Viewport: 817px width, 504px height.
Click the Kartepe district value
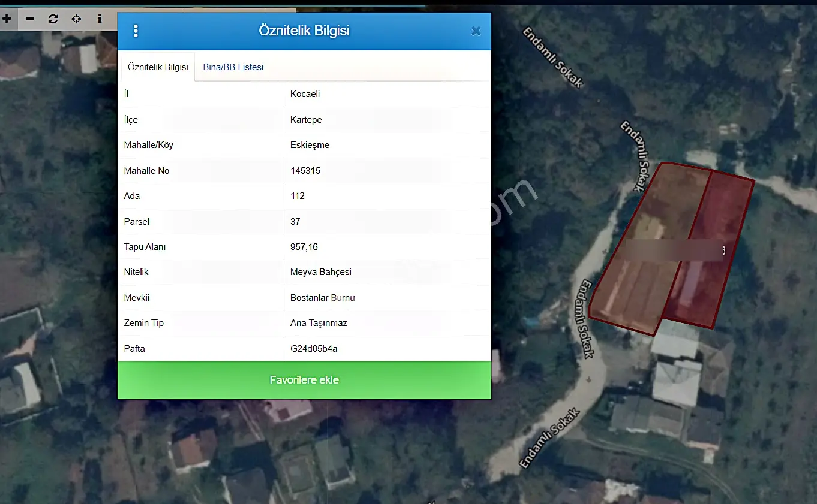[306, 120]
